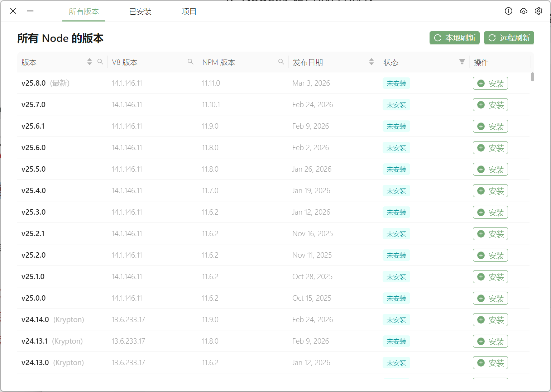
Task: Install v25.4.0 with its 安装 button
Action: (x=490, y=191)
